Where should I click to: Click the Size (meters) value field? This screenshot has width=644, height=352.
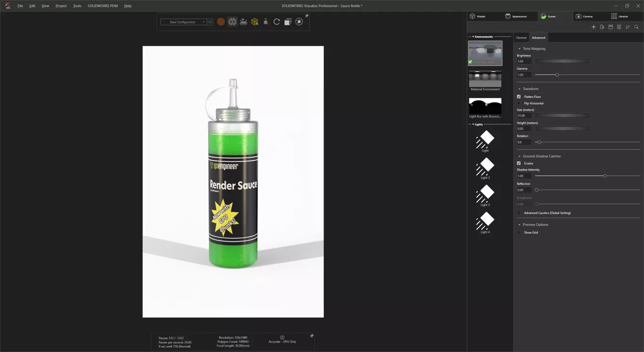[x=524, y=116]
